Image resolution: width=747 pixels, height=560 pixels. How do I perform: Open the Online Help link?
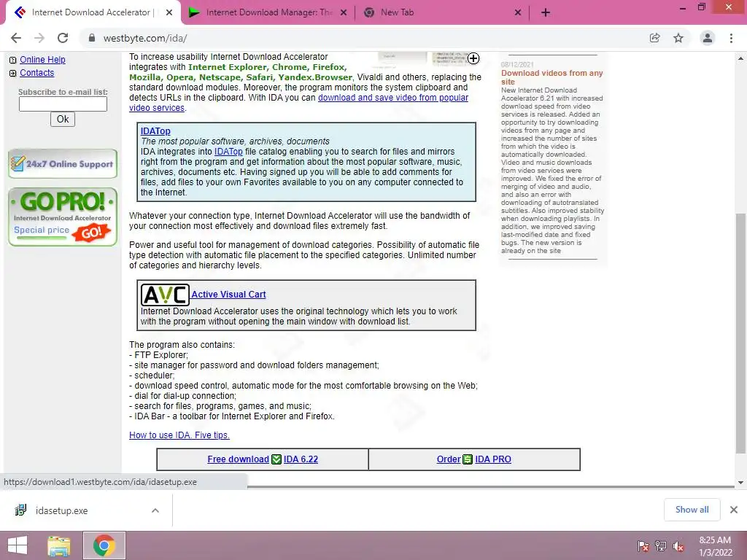[x=42, y=60]
